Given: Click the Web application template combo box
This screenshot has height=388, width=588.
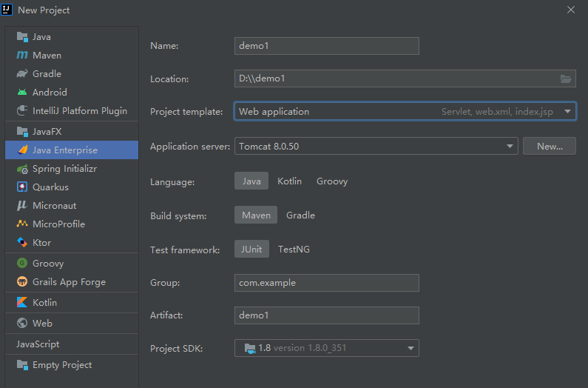Looking at the screenshot, I should tap(405, 111).
